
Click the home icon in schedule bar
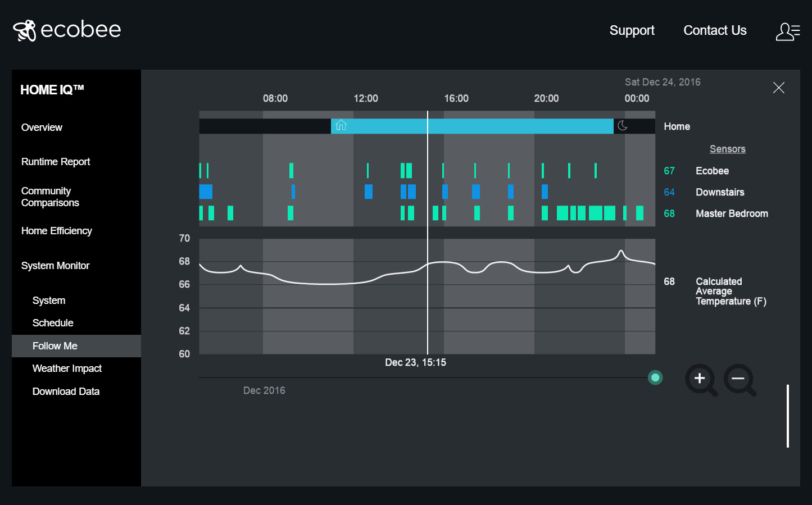341,126
